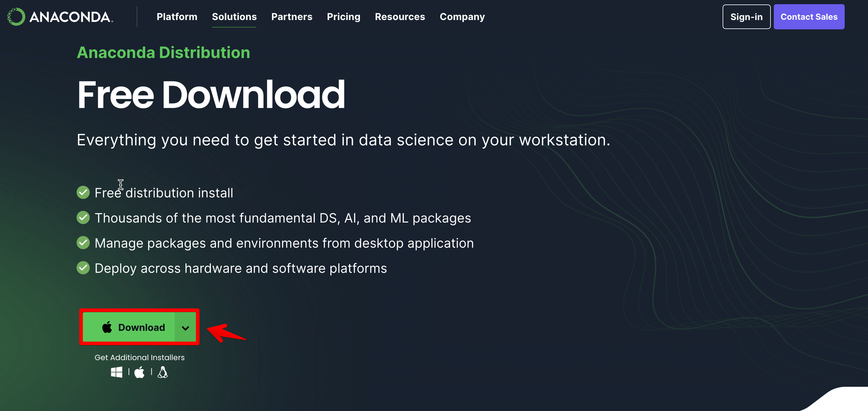
Task: Click the Anaconda Distribution heading
Action: (163, 53)
